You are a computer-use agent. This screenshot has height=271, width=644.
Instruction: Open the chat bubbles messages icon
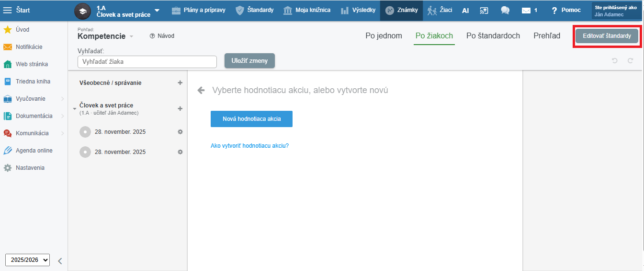505,10
